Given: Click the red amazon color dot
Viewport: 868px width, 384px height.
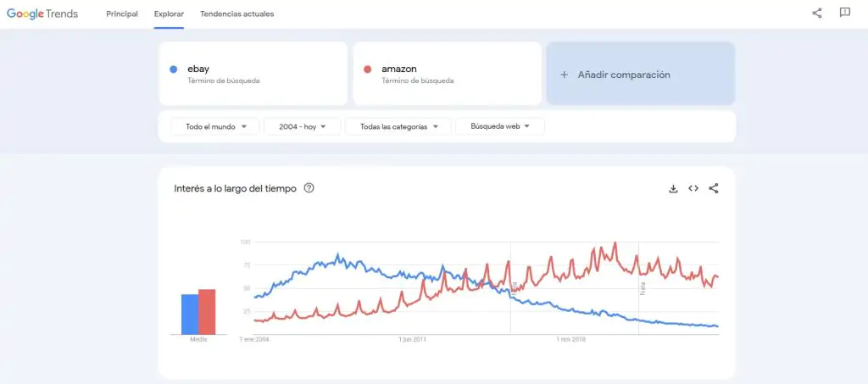Looking at the screenshot, I should 367,69.
